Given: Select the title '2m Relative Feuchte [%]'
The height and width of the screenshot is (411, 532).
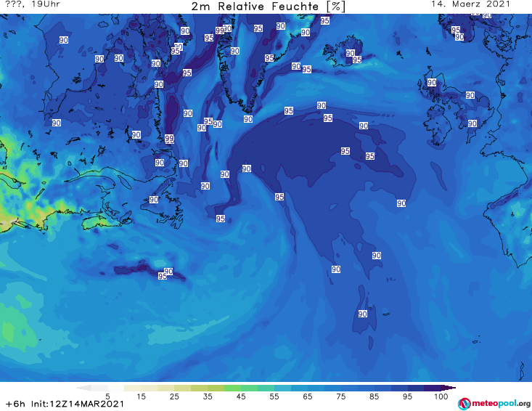Looking at the screenshot, I should [269, 7].
